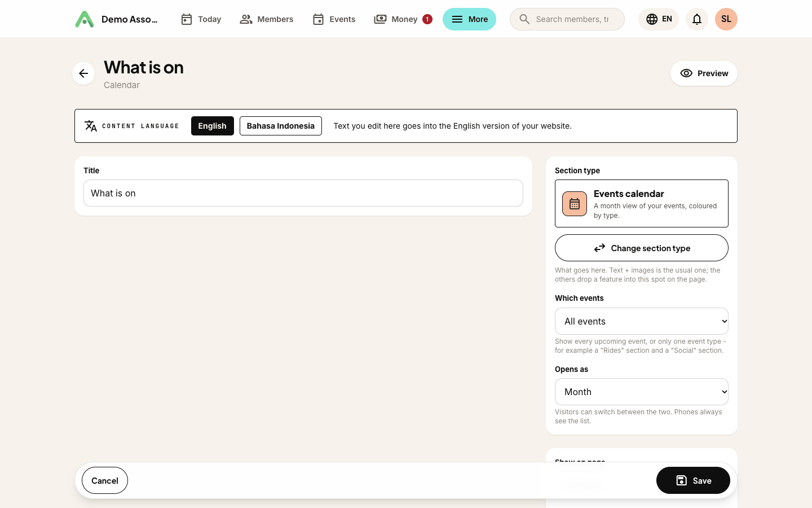Switch content language to English
This screenshot has width=812, height=508.
coord(213,126)
